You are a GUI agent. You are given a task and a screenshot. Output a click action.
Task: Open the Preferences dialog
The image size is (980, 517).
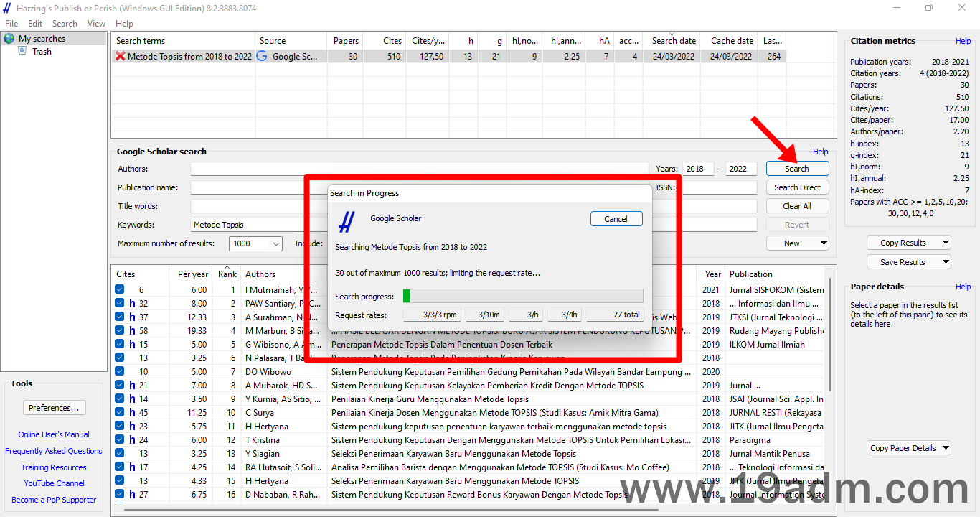point(55,408)
